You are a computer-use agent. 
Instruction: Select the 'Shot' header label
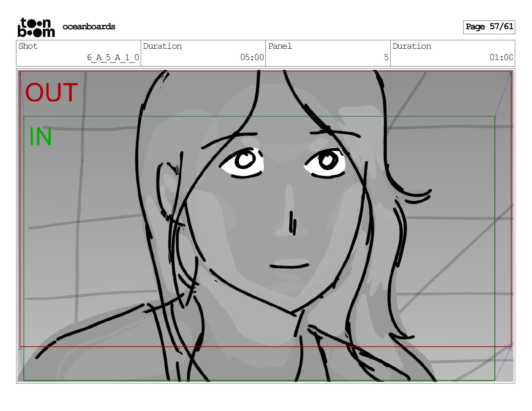tap(28, 46)
